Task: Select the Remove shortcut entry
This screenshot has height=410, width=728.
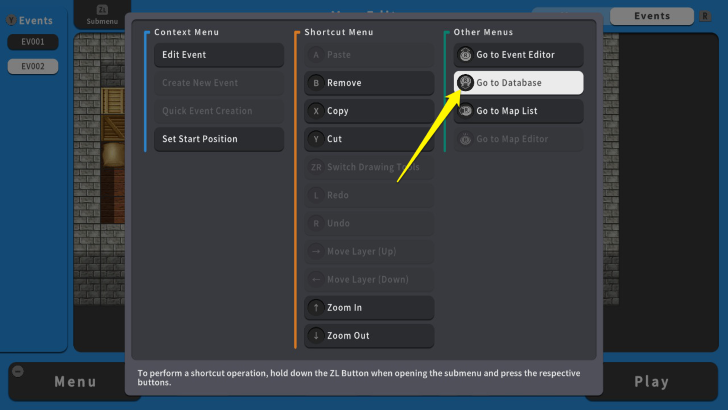Action: point(368,83)
